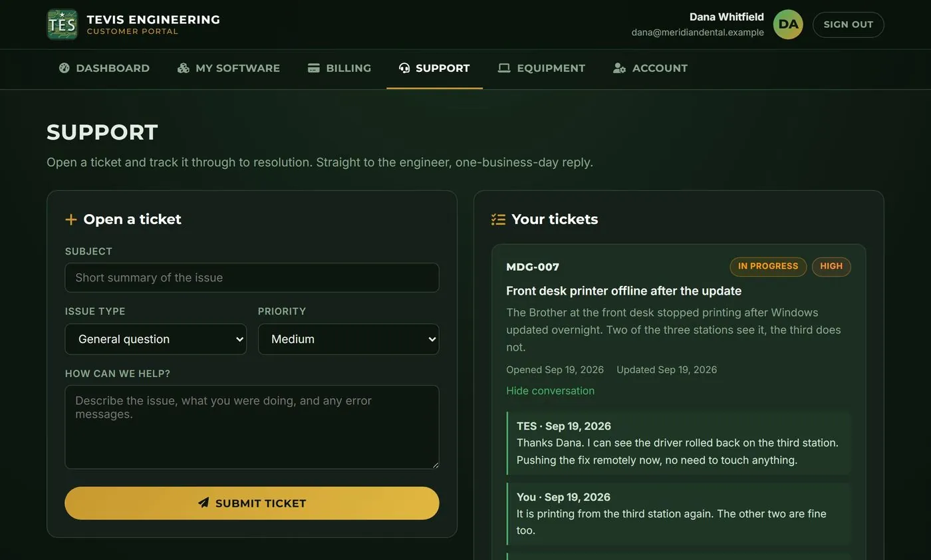Click the checklist icon beside Your tickets

tap(498, 219)
